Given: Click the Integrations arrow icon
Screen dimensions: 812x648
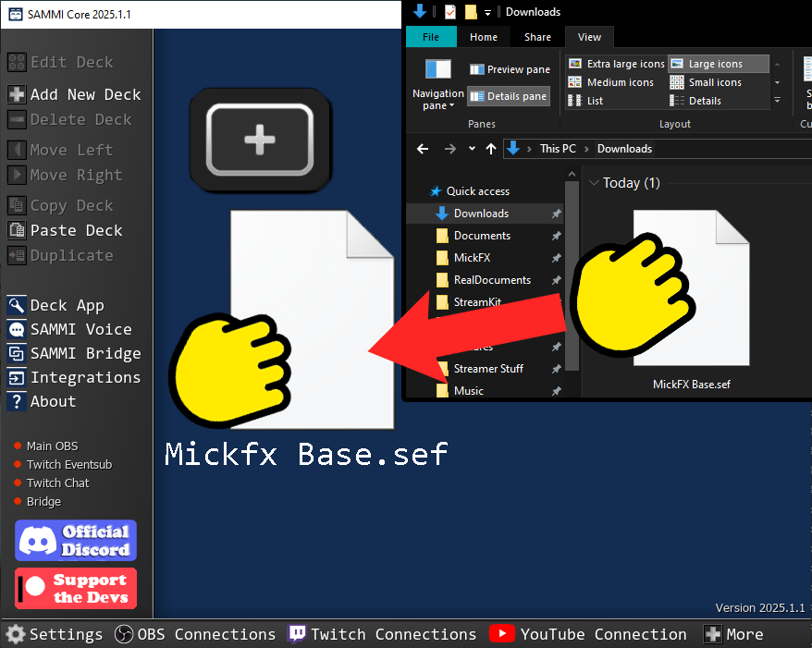Looking at the screenshot, I should tap(17, 377).
